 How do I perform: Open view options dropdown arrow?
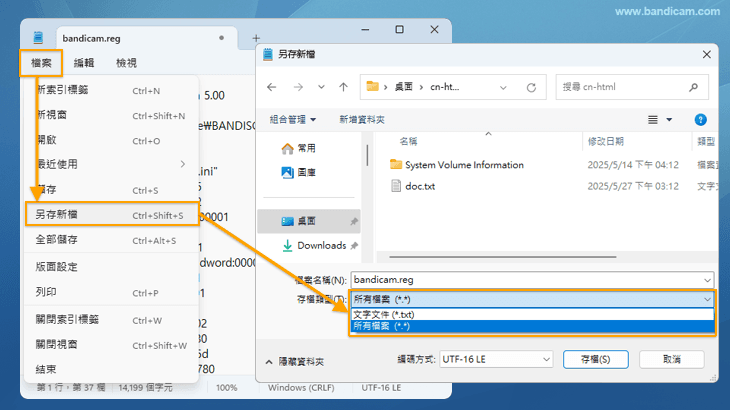pos(669,120)
